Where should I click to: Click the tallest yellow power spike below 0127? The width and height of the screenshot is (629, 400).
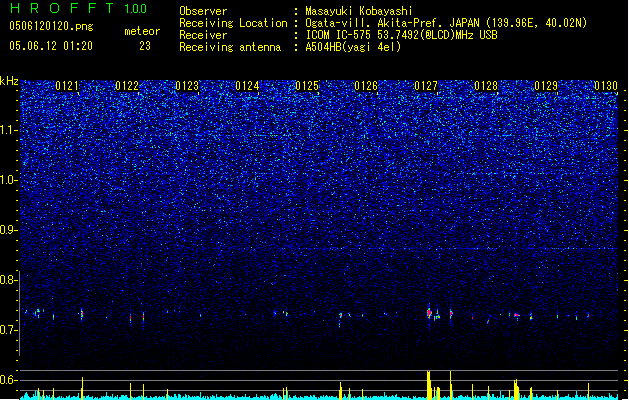tap(428, 385)
